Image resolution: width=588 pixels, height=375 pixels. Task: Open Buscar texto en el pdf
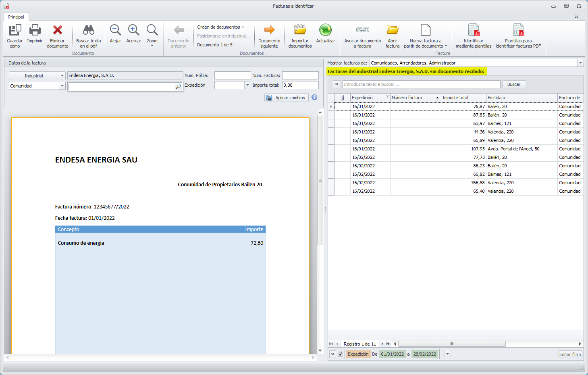click(x=88, y=31)
